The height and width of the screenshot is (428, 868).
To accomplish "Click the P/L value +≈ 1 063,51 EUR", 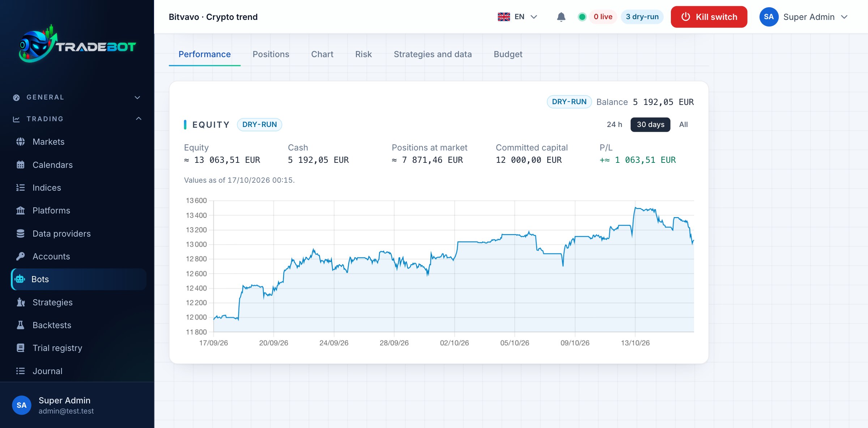I will coord(638,160).
